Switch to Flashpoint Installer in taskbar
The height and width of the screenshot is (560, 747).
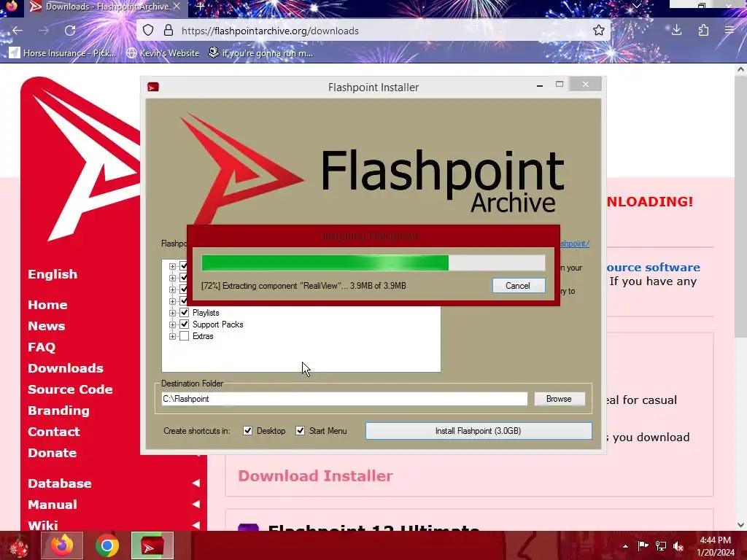[152, 545]
